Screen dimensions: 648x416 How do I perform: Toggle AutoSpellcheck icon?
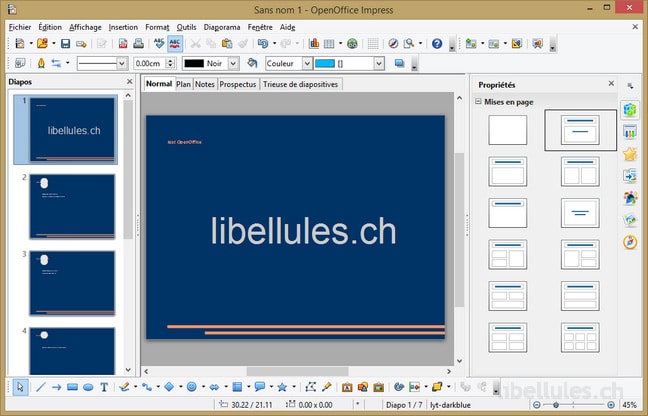point(175,43)
